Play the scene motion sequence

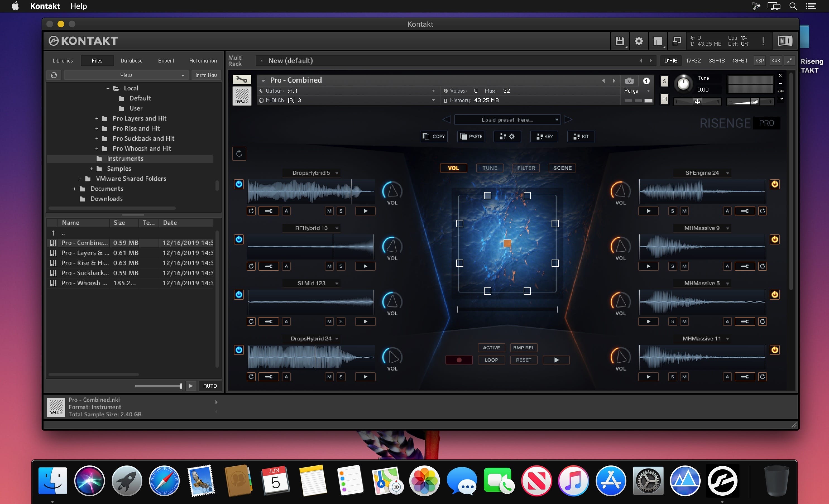click(557, 360)
